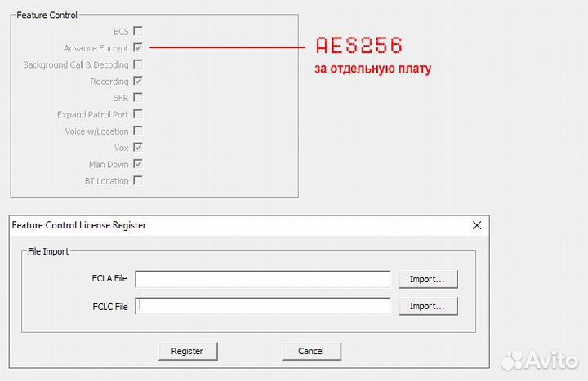
Task: Focus the FCLC File text box
Action: (262, 307)
